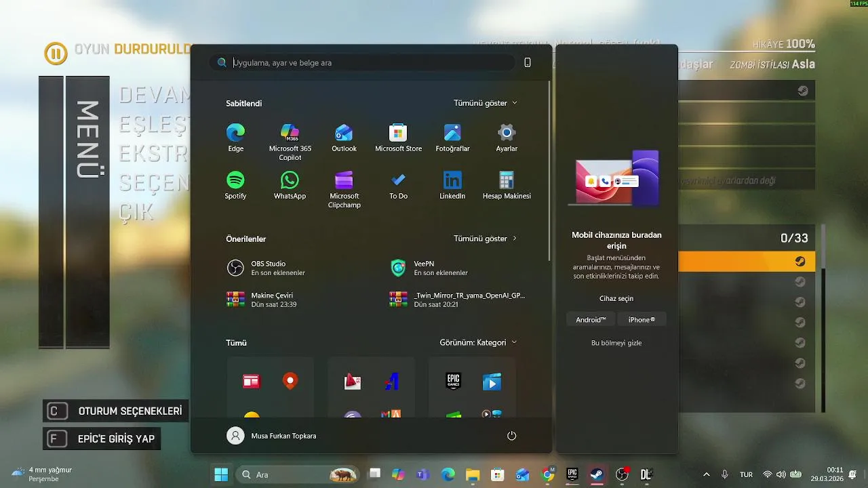Open blue letter A app icon
The height and width of the screenshot is (488, 868).
391,382
